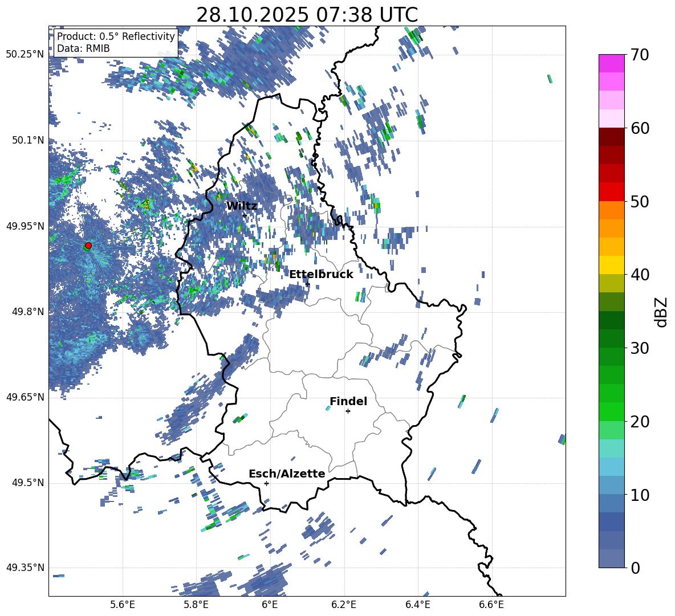This screenshot has width=675, height=616.
Task: Click the magenta swatch atop the colorbar
Action: pyautogui.click(x=612, y=63)
